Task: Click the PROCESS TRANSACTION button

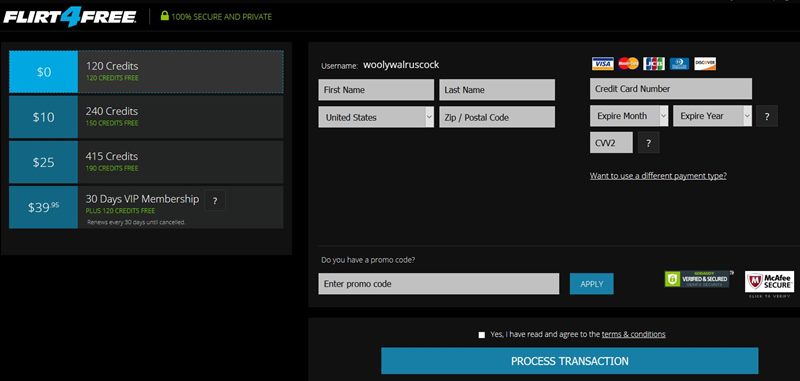Action: (x=569, y=361)
